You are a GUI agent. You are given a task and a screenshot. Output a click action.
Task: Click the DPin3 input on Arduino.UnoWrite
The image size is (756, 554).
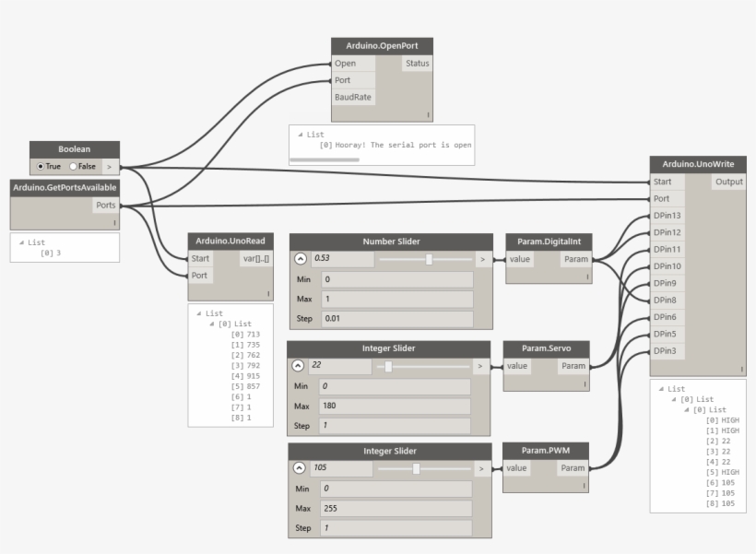pyautogui.click(x=667, y=350)
